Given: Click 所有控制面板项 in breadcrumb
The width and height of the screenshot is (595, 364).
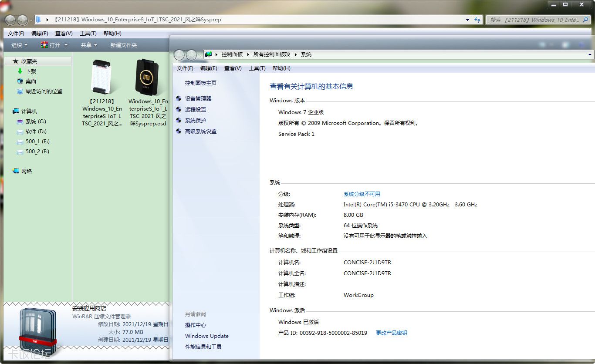Looking at the screenshot, I should click(271, 54).
